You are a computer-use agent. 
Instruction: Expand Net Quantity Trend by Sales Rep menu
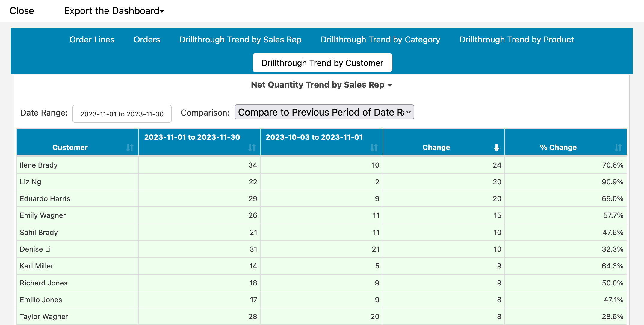point(321,85)
